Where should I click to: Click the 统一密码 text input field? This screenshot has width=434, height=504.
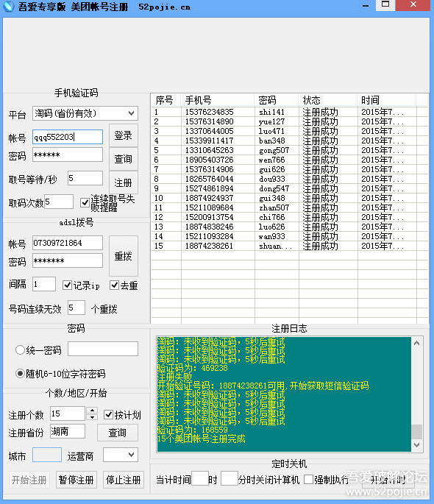[x=103, y=349]
